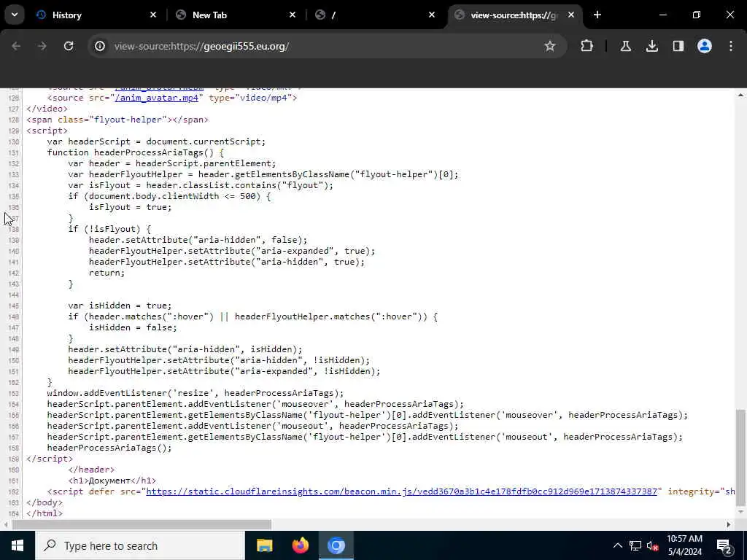The height and width of the screenshot is (560, 747).
Task: Click the scroll left arrow
Action: [6, 524]
